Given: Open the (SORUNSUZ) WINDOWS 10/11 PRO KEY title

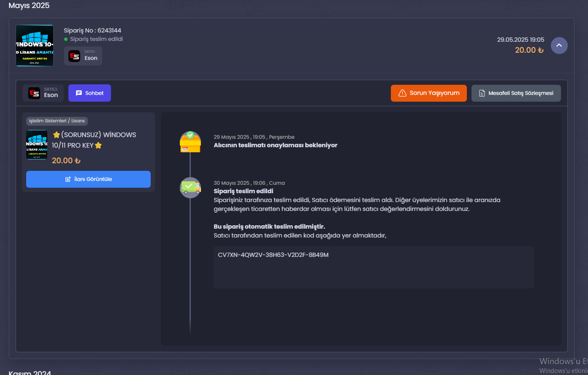Looking at the screenshot, I should point(94,140).
